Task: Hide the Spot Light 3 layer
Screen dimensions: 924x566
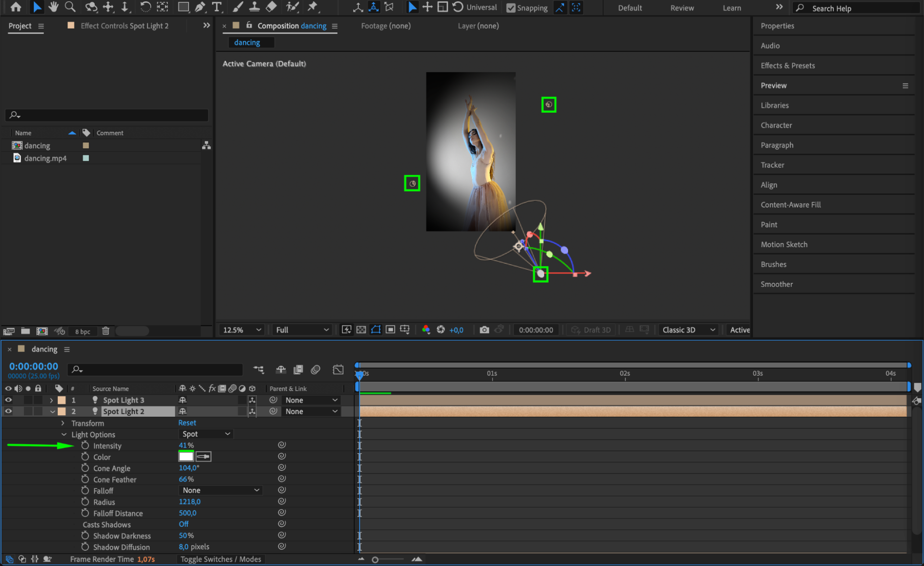Action: pos(8,400)
